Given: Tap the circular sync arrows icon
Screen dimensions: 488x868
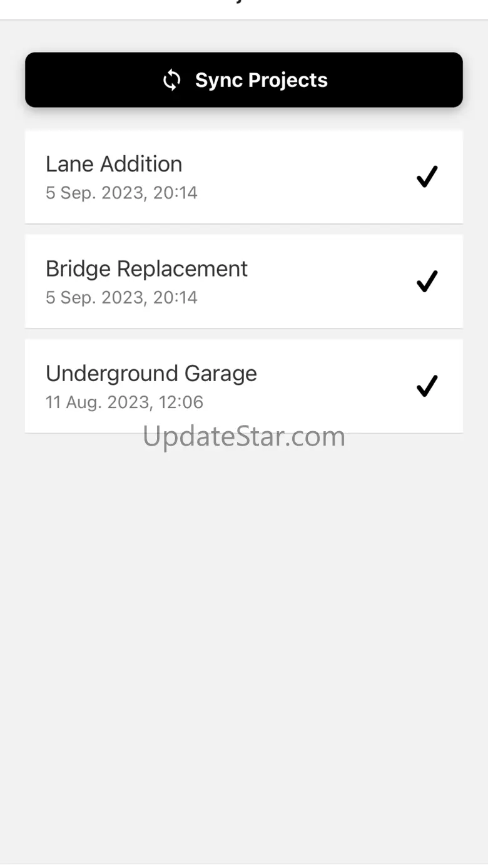Looking at the screenshot, I should coord(172,80).
